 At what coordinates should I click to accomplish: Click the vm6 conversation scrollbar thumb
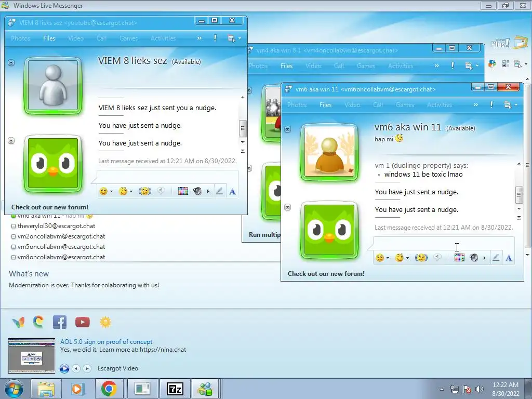coord(519,194)
